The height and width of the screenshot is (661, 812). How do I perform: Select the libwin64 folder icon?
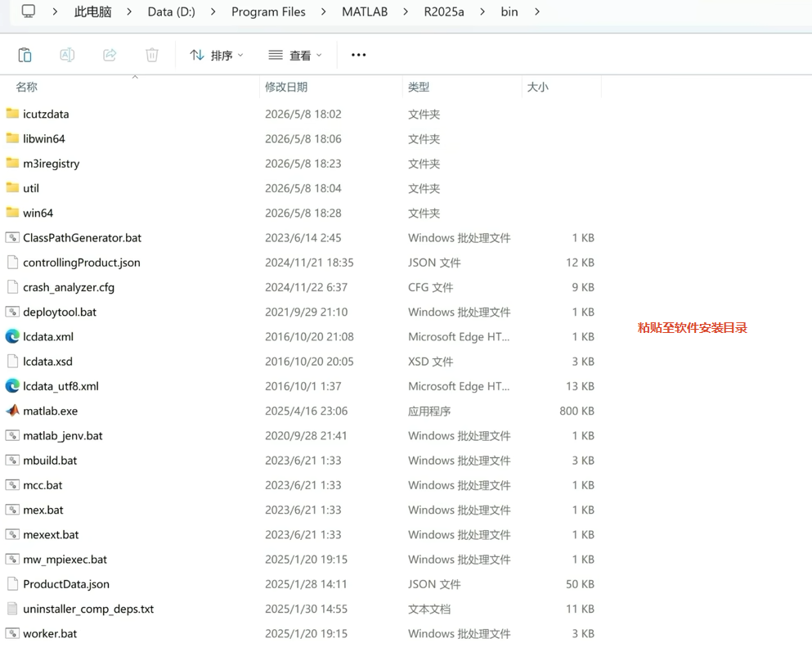tap(12, 138)
